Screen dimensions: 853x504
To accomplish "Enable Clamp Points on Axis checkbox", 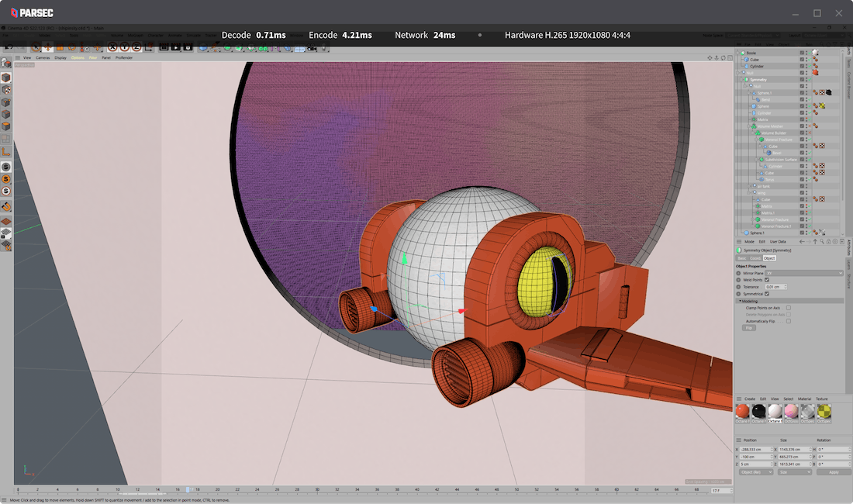I will pos(789,308).
